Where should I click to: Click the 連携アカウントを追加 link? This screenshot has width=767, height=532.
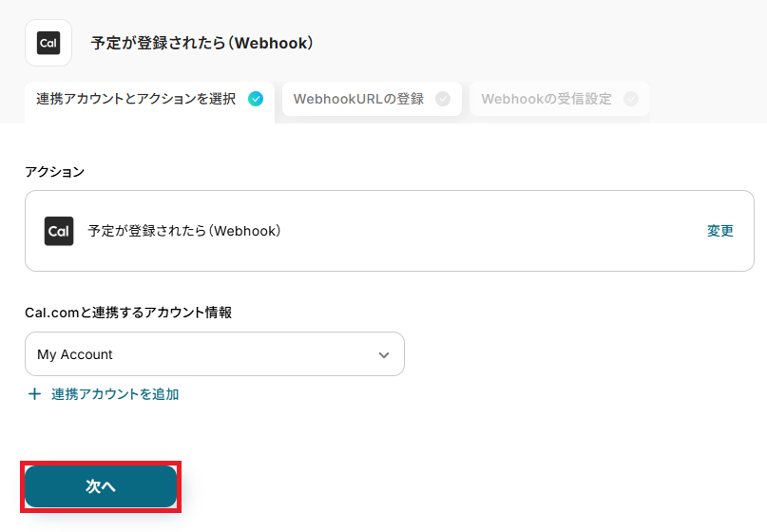click(x=115, y=394)
